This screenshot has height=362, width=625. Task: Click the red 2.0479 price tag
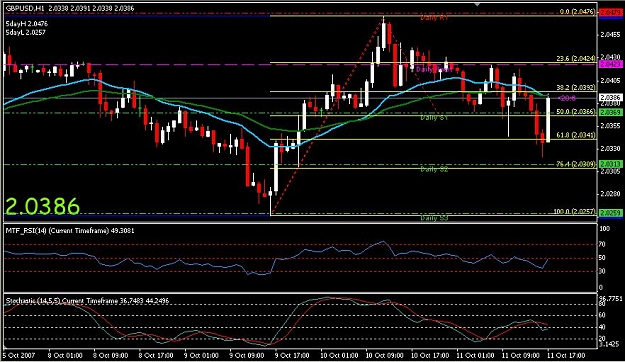pos(611,12)
